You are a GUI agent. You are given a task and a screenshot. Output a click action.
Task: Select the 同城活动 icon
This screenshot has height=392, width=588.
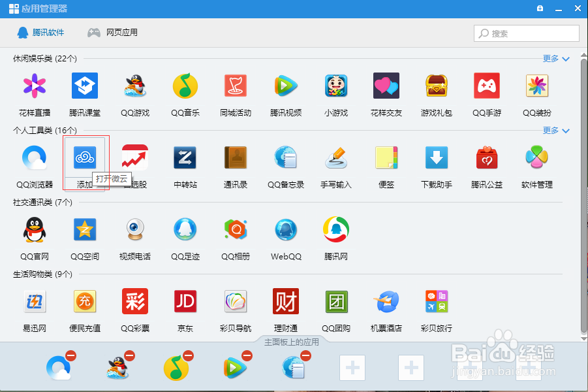coord(236,86)
